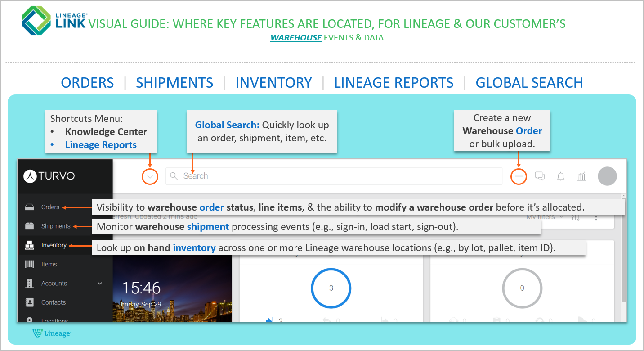Open the three-dot more options menu
The width and height of the screenshot is (644, 351).
coord(596,218)
